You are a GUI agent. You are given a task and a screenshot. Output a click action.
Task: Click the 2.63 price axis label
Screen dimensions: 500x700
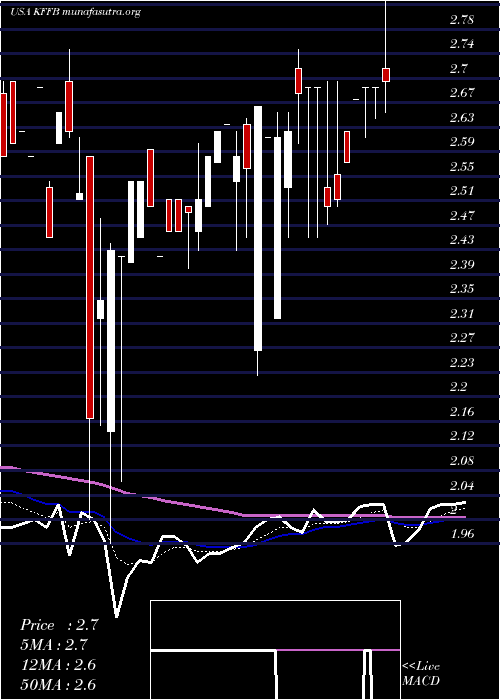click(462, 118)
